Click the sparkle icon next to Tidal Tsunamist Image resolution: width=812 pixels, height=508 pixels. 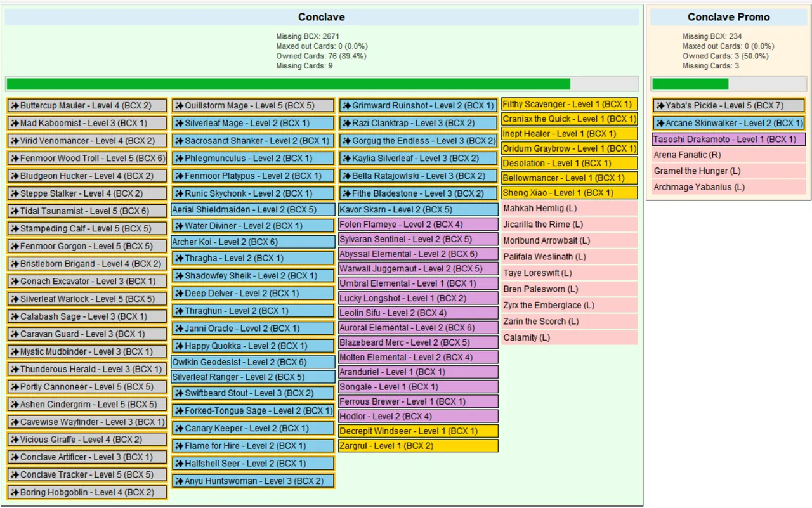(x=15, y=211)
